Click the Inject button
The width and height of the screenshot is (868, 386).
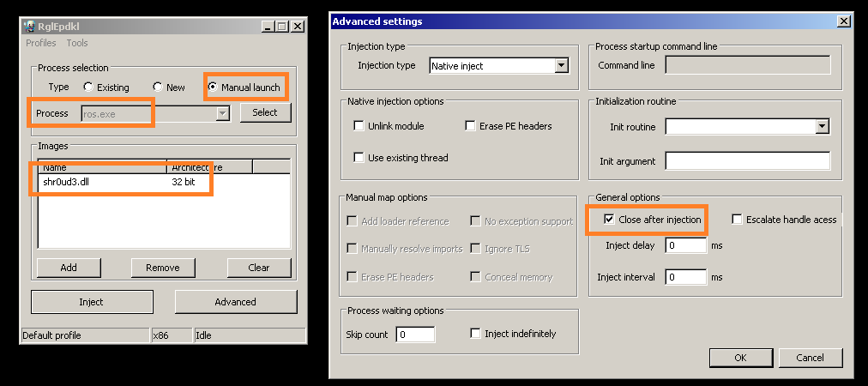pyautogui.click(x=92, y=302)
